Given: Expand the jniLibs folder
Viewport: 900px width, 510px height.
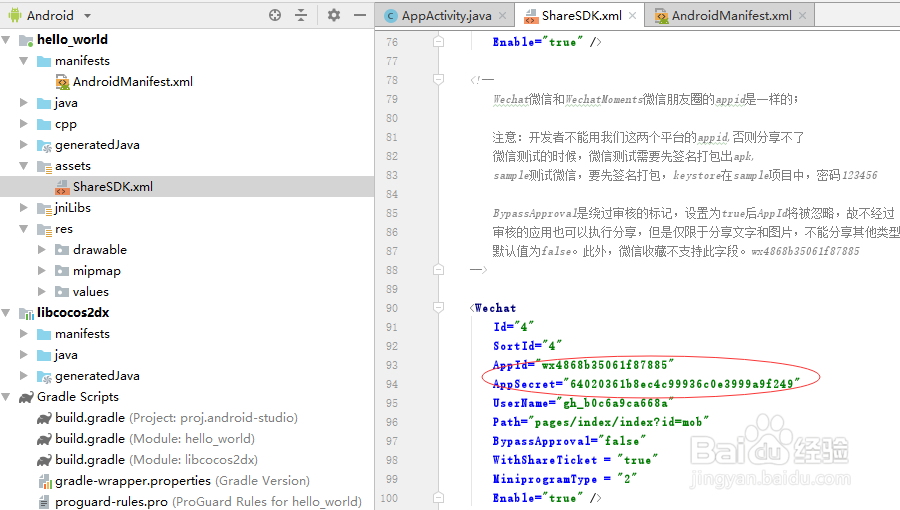Looking at the screenshot, I should coord(24,208).
